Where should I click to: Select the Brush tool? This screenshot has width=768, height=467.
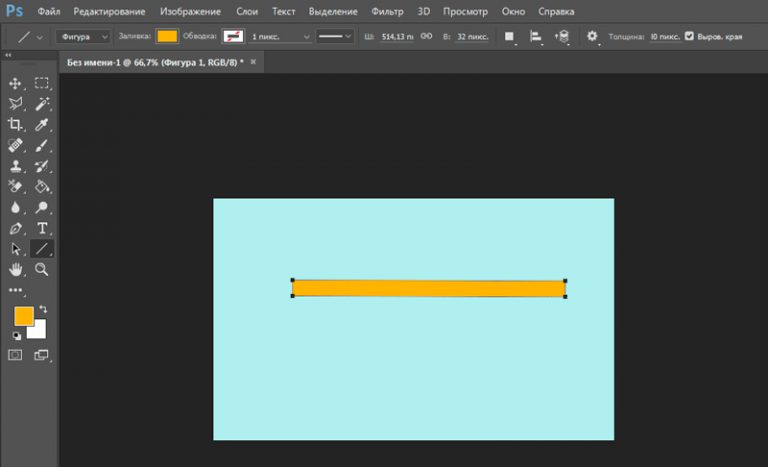42,146
